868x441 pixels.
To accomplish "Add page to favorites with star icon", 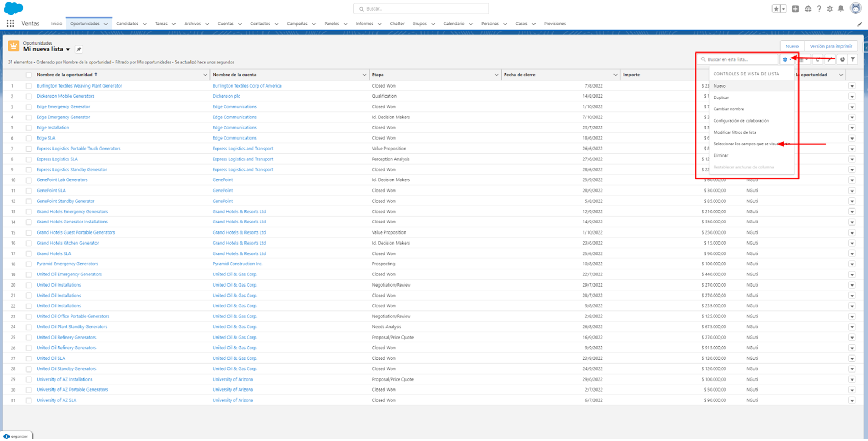I will tap(776, 8).
